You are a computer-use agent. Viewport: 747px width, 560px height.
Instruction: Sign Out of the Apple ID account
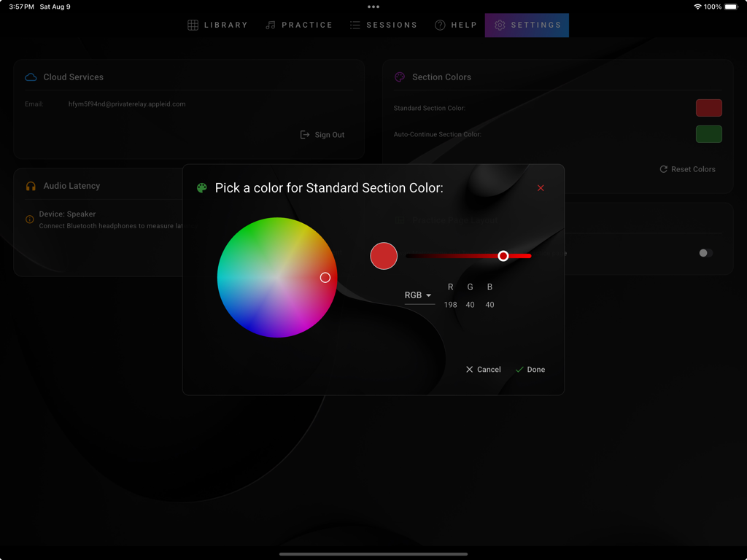coord(322,134)
